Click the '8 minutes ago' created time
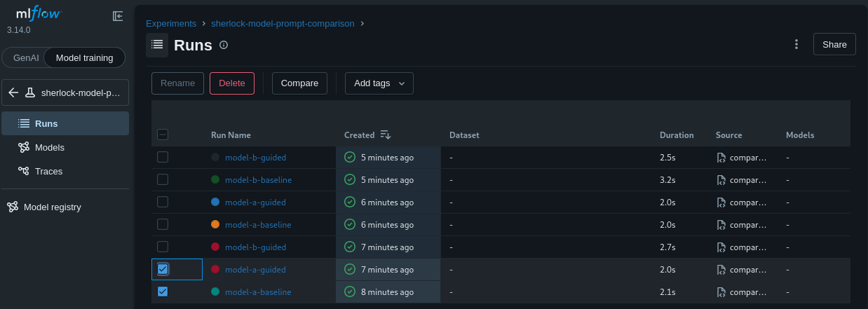This screenshot has height=309, width=868. (x=387, y=292)
